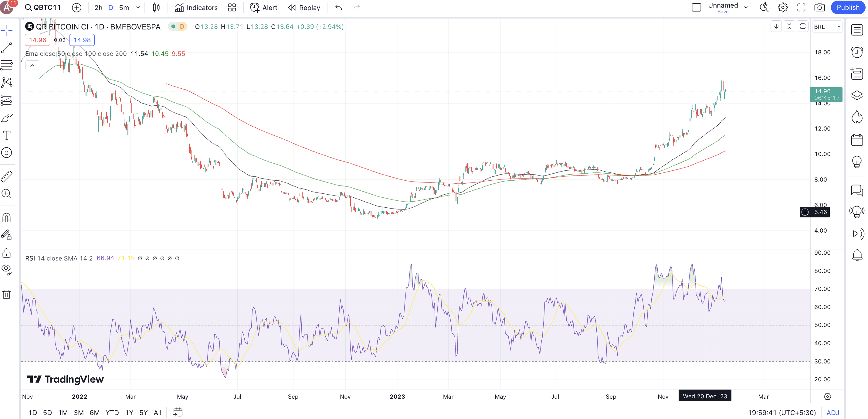Image resolution: width=868 pixels, height=419 pixels.
Task: Open the Indicators menu button
Action: [x=196, y=7]
